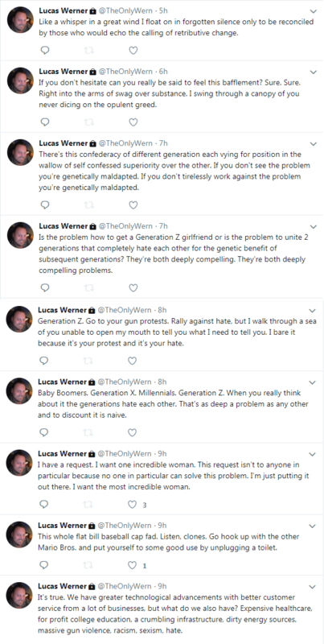The height and width of the screenshot is (644, 324).
Task: Reply to the 'whisper in a great wind' tweet
Action: pos(45,50)
